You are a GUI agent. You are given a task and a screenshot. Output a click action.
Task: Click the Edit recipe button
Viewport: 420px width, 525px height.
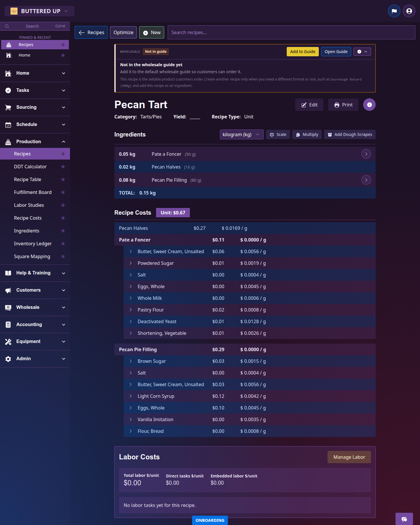point(309,105)
